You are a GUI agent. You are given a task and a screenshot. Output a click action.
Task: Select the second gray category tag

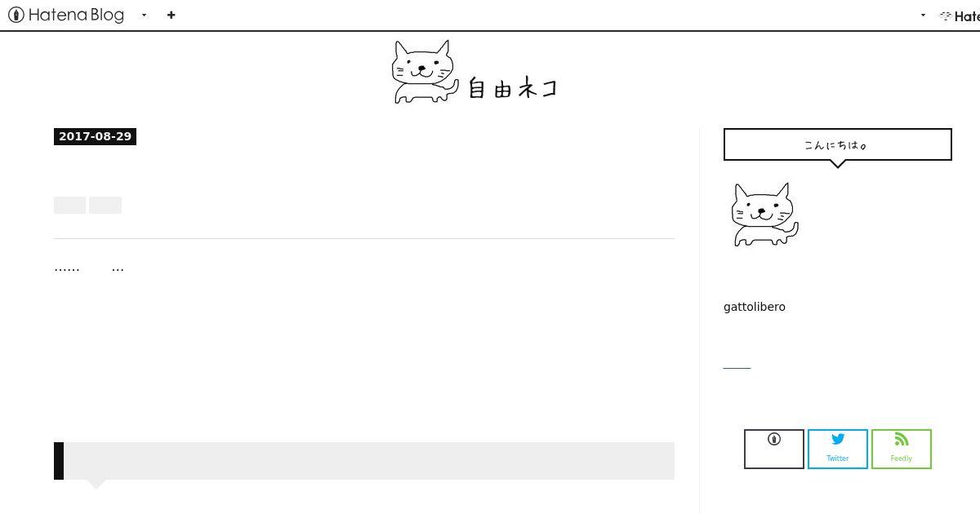(105, 205)
